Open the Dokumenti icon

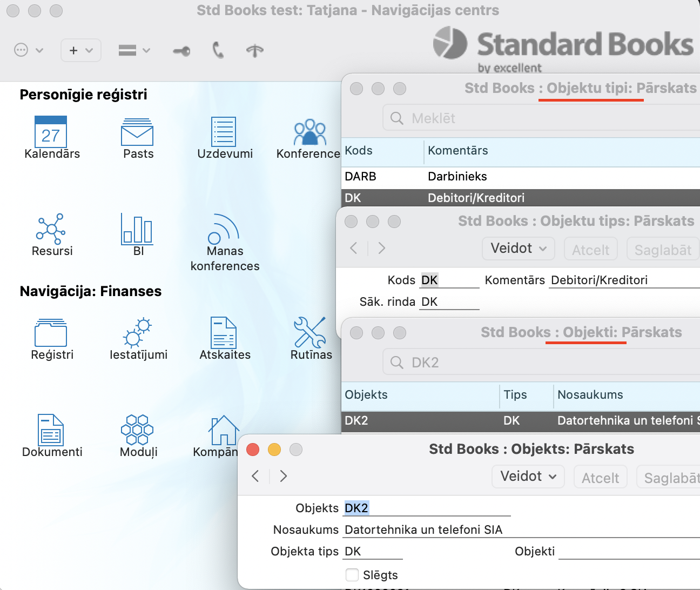tap(51, 430)
